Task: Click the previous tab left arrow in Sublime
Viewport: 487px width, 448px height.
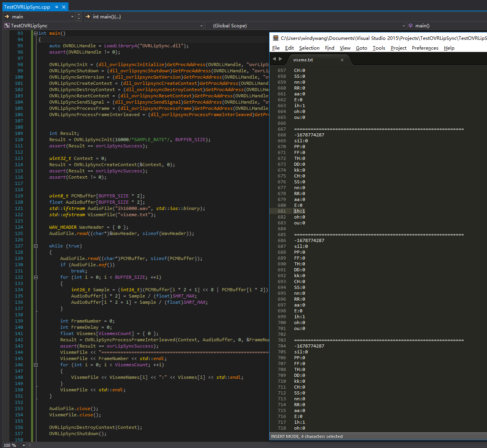Action: [x=274, y=59]
